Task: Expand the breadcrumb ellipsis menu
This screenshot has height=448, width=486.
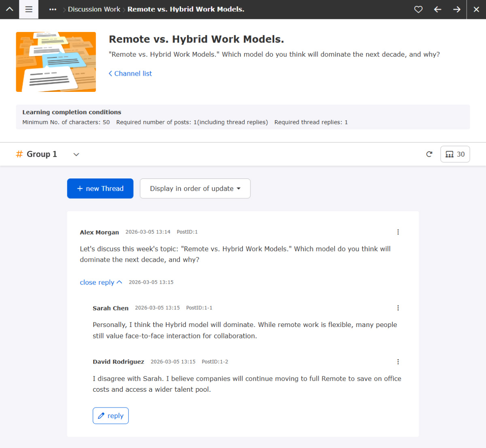Action: pos(53,9)
